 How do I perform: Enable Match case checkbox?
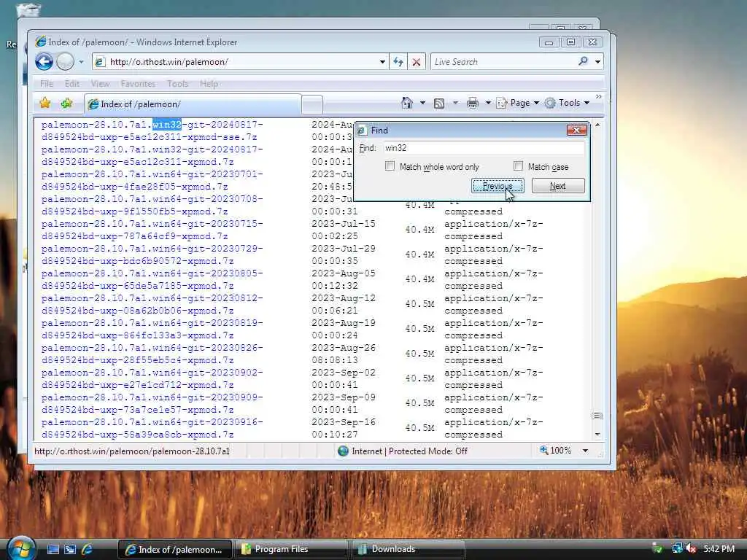coord(519,166)
